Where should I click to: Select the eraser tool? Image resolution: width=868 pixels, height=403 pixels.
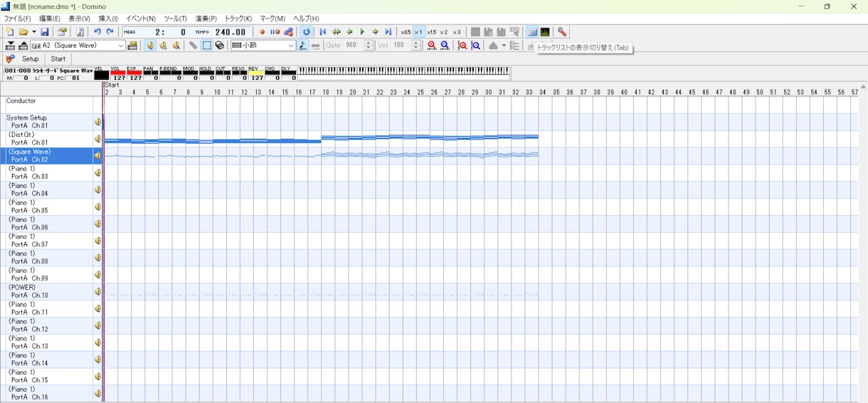point(220,46)
